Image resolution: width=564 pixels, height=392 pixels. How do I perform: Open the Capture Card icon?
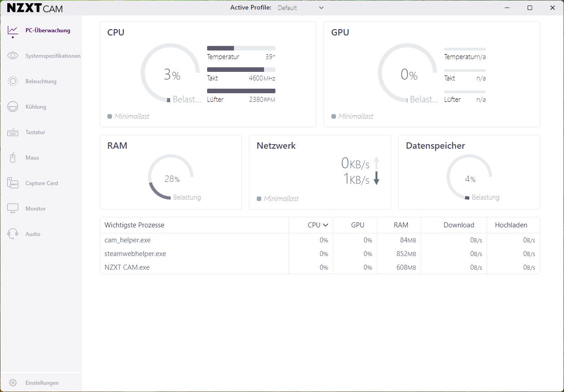pos(13,183)
